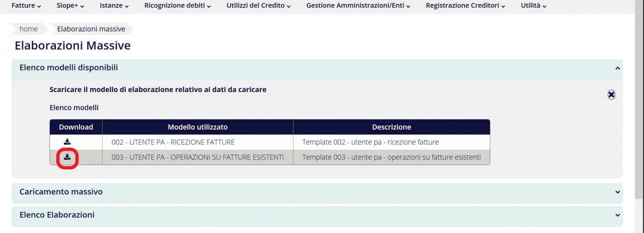Click the Elaborazioni massive breadcrumb

point(91,29)
